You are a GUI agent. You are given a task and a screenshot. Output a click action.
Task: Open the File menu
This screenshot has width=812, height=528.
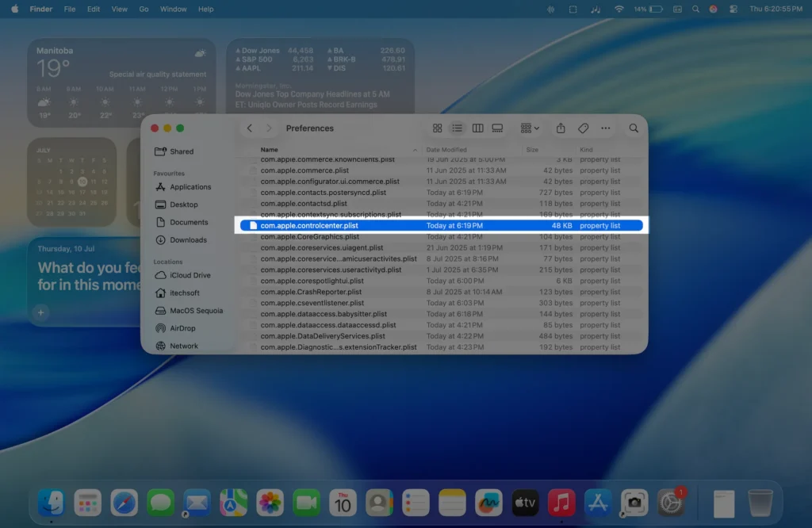click(70, 9)
